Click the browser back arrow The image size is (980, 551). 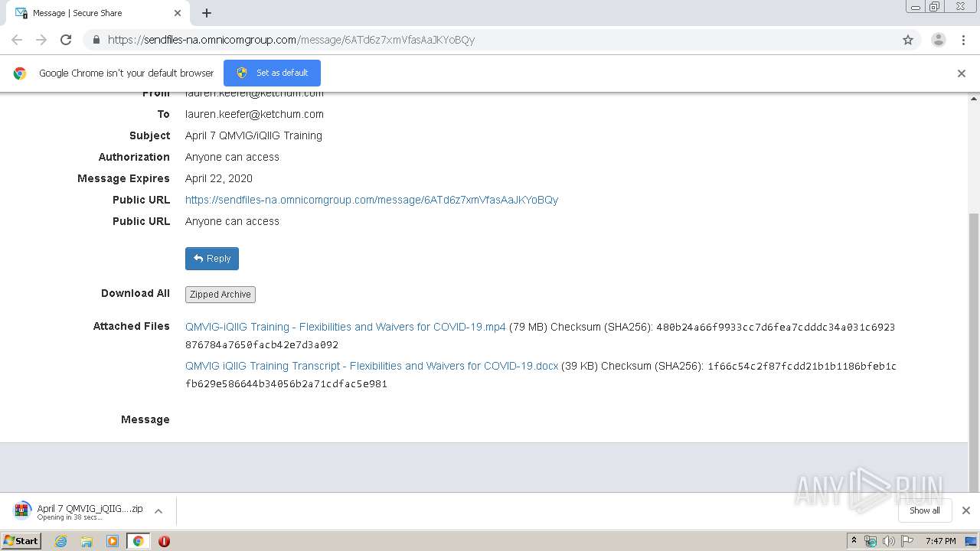17,40
